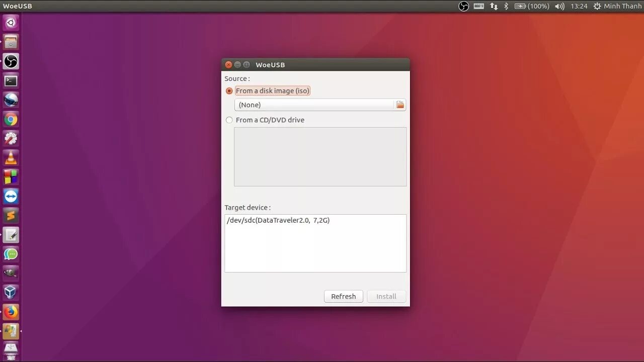
Task: Open the green chat app in the launcher
Action: (x=11, y=254)
